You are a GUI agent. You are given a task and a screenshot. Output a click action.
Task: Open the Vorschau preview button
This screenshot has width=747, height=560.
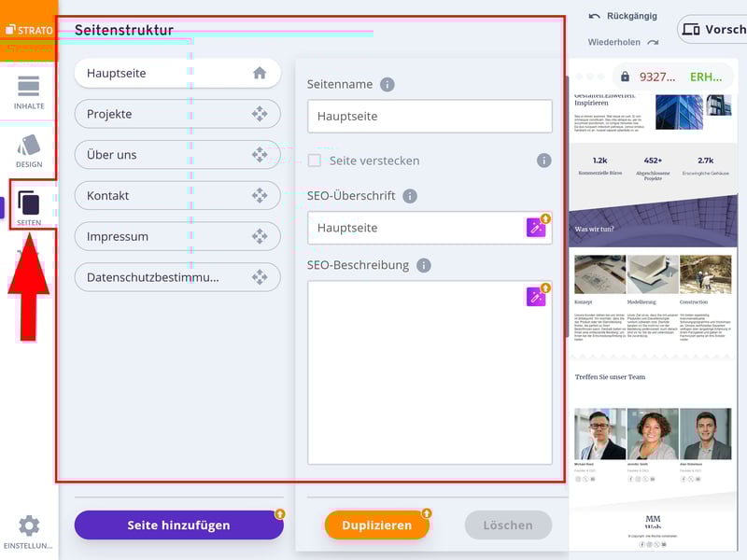click(x=712, y=30)
